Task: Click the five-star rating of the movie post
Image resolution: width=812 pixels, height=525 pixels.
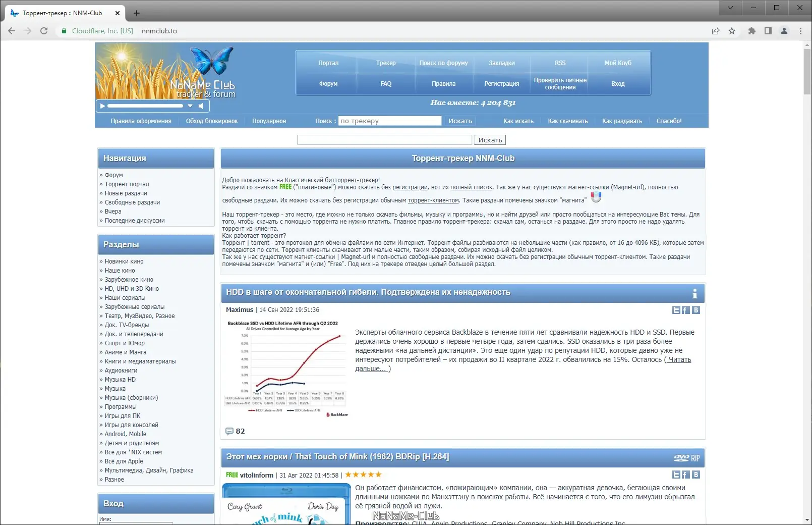Action: point(363,475)
